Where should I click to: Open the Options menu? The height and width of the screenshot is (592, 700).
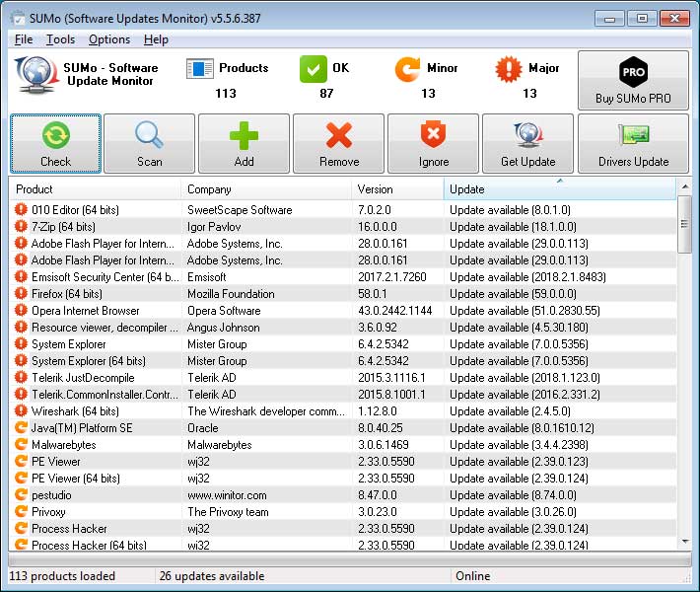109,39
